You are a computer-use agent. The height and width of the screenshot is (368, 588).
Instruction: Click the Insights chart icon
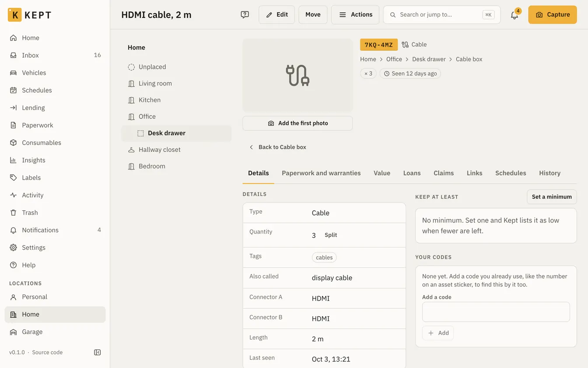point(14,160)
